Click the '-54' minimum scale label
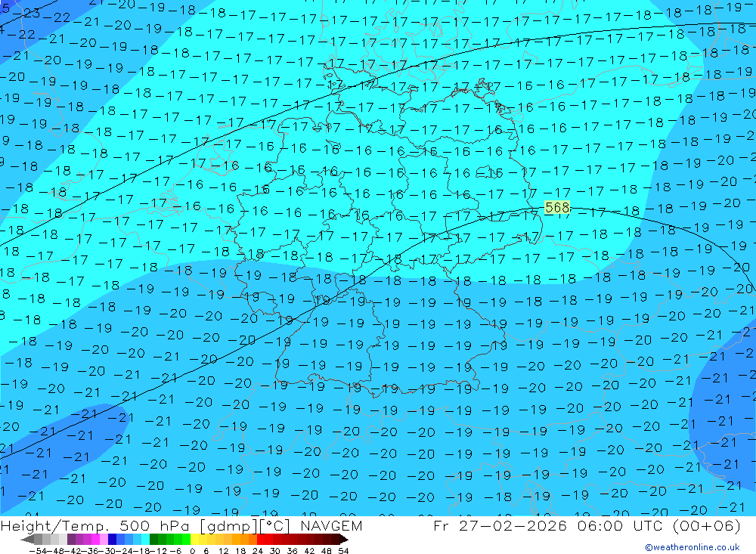Viewport: 756px width, 554px height. [38, 551]
